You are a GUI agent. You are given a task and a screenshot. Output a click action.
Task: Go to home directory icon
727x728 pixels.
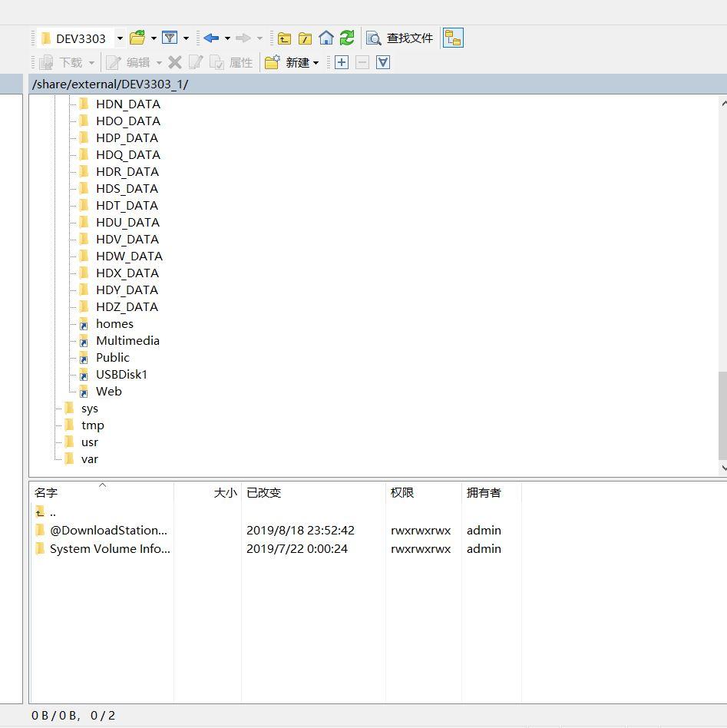point(326,38)
